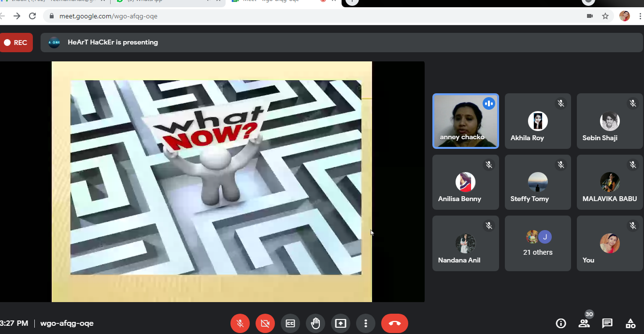Expand the 21 others participant tile
Image resolution: width=644 pixels, height=334 pixels.
coord(538,244)
